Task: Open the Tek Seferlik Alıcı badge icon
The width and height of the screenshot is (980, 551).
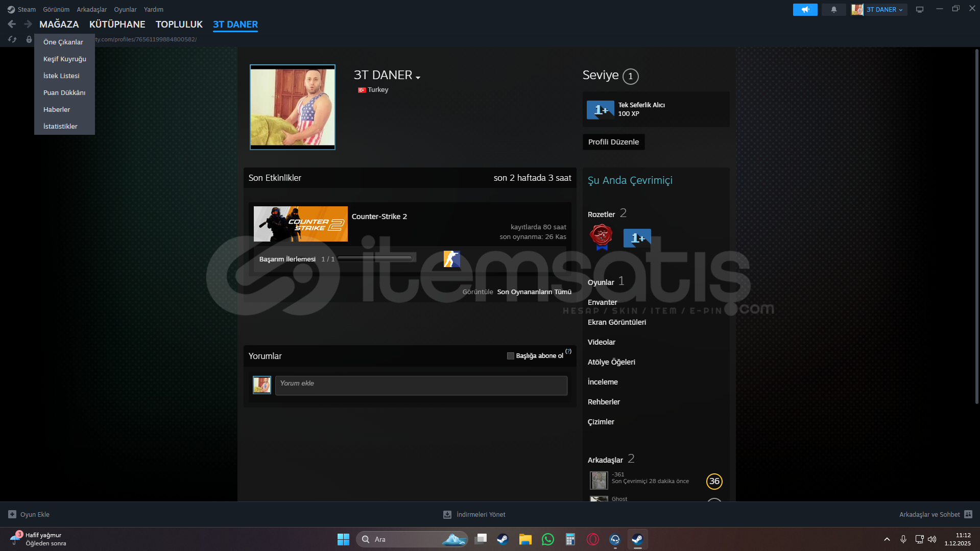Action: pyautogui.click(x=600, y=110)
